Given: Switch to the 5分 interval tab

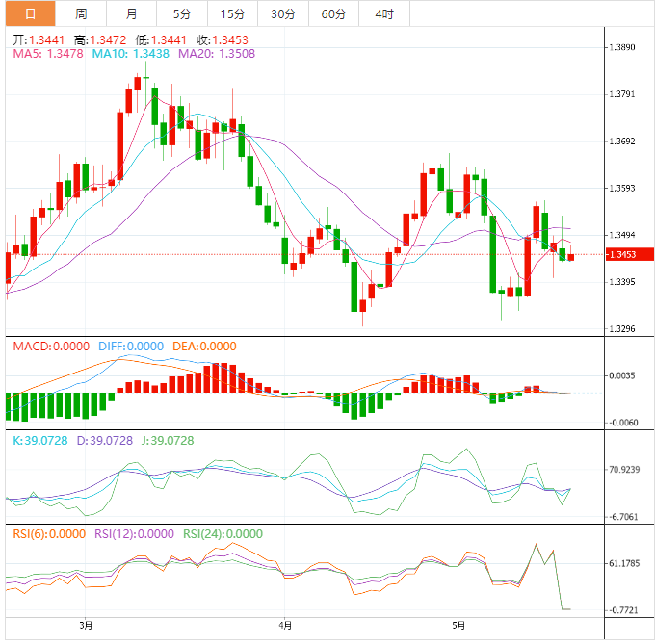Looking at the screenshot, I should point(182,13).
